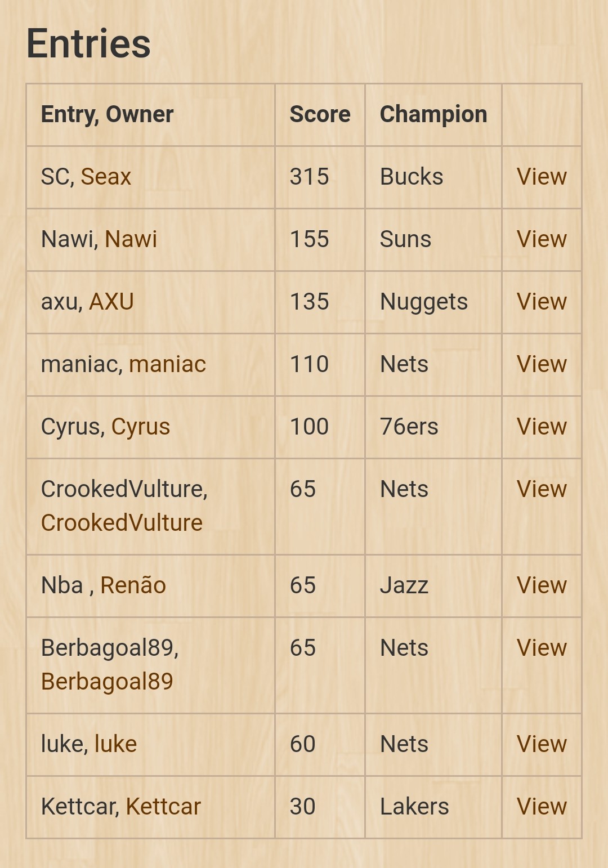608x868 pixels.
Task: Open the Berbagoal89 owner profile link
Action: [107, 682]
